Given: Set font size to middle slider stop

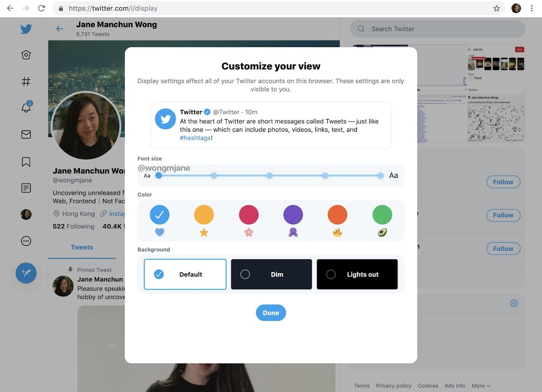Looking at the screenshot, I should click(270, 175).
